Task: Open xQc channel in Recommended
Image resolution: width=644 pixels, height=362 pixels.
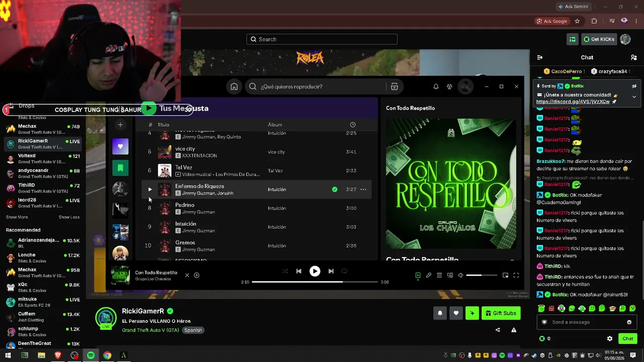Action: click(x=43, y=287)
